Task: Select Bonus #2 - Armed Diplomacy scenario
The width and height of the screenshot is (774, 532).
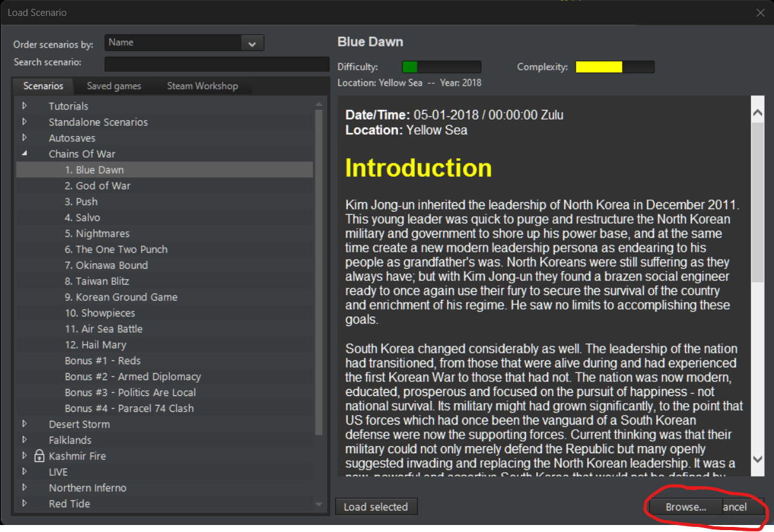Action: pos(164,376)
